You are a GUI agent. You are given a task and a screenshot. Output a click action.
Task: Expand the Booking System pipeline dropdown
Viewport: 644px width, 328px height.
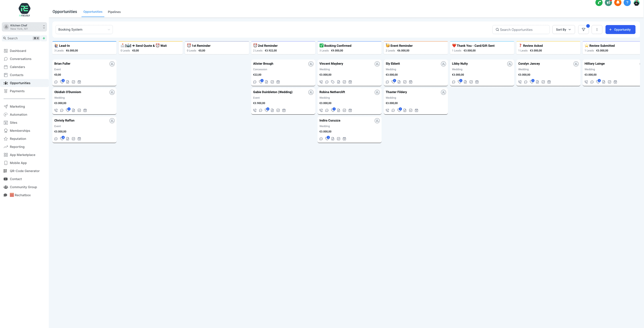84,30
